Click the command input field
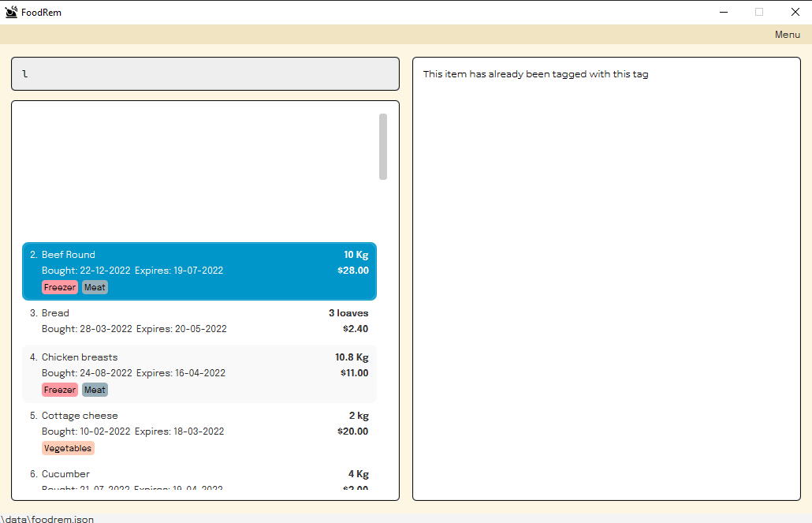812x523 pixels. tap(205, 73)
